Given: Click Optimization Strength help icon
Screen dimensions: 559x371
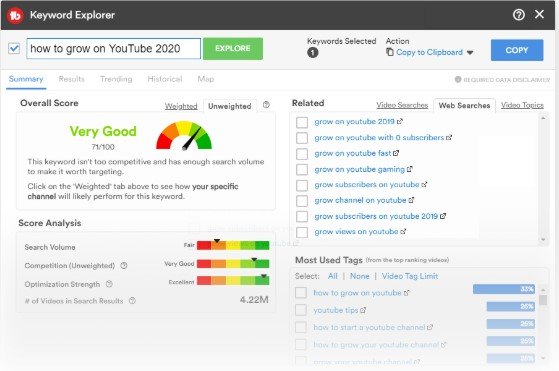Looking at the screenshot, I should [x=109, y=284].
